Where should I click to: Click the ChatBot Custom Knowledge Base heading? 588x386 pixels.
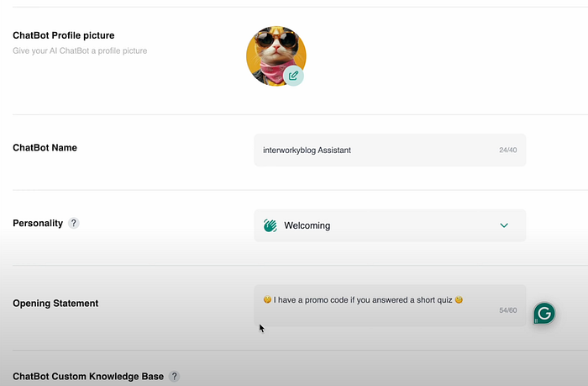point(88,376)
